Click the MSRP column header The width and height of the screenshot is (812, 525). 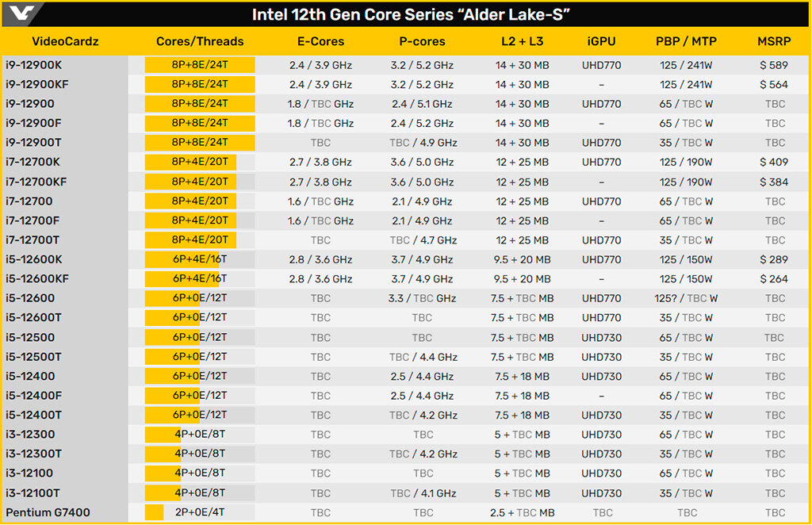tap(774, 41)
